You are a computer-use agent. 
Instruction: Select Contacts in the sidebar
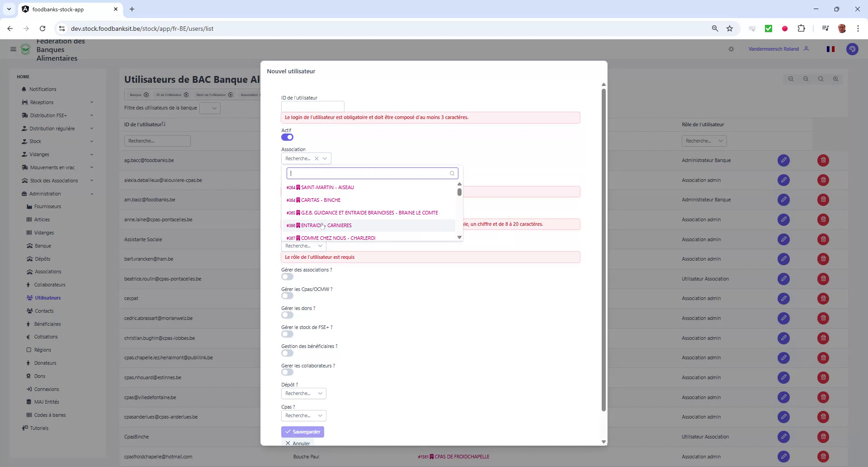(x=44, y=311)
